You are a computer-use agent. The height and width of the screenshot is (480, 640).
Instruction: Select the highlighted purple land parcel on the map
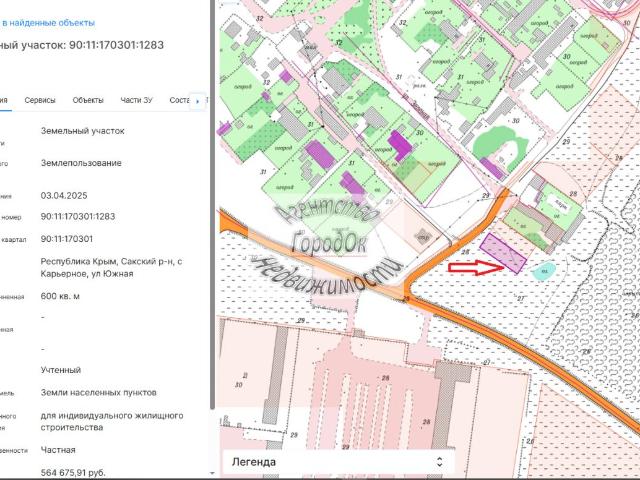click(x=502, y=253)
